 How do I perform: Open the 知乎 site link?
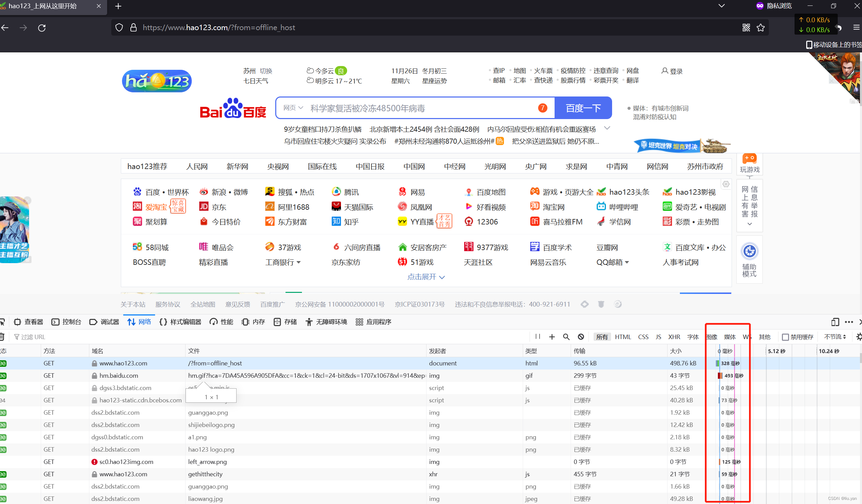coord(351,222)
